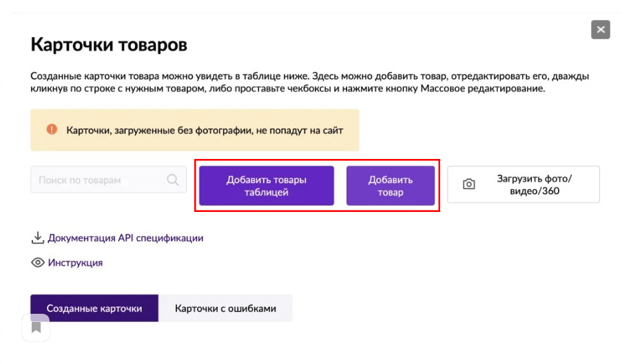631x364 pixels.
Task: Click the bookmark icon in the bottom-left corner
Action: (36, 328)
